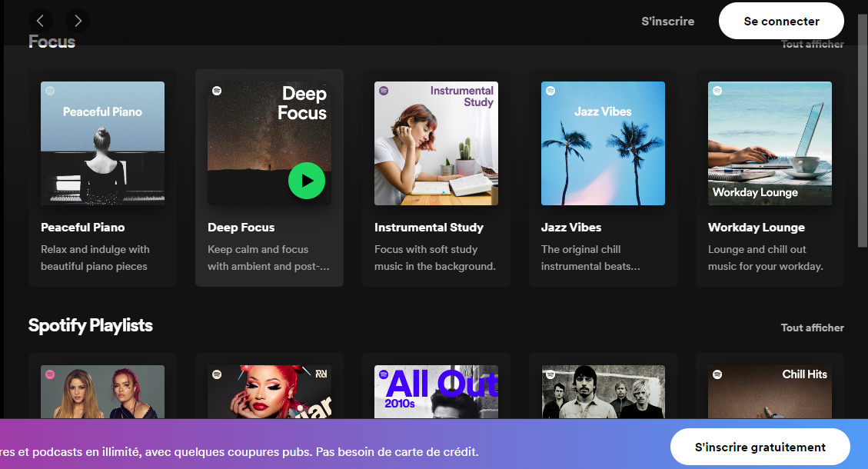Open the Chill Hits playlist thumbnail
The image size is (868, 469).
(x=770, y=391)
